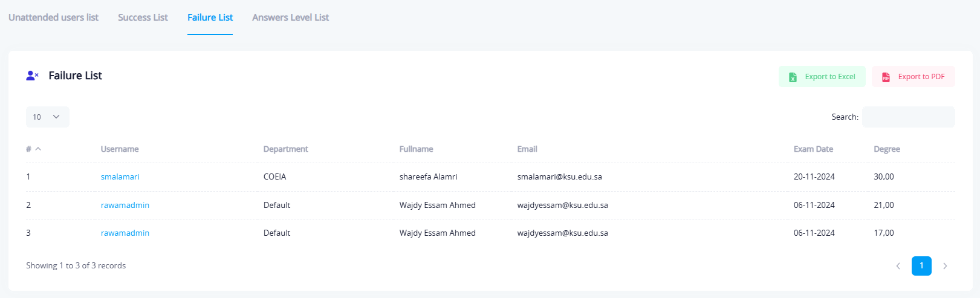Open the page size dropdown showing 10

[47, 117]
